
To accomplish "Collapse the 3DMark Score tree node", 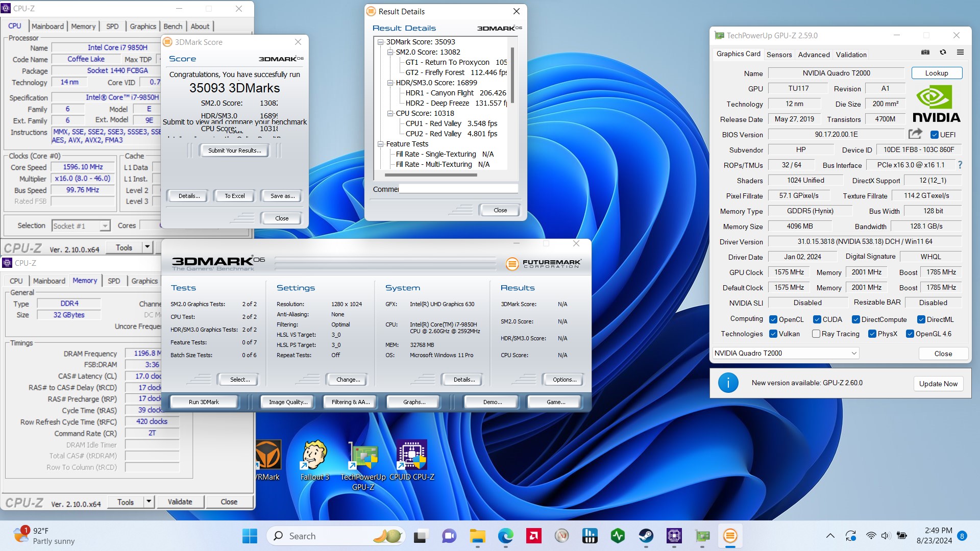I will pyautogui.click(x=380, y=42).
